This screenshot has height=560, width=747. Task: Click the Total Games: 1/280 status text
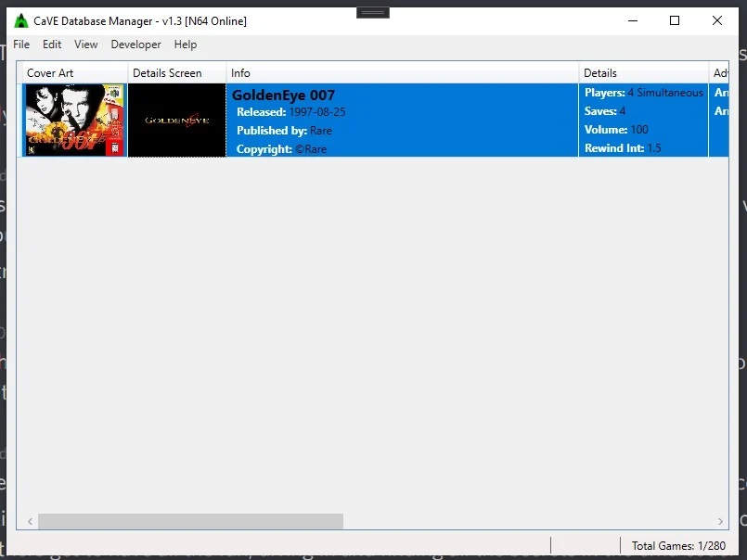tap(678, 546)
